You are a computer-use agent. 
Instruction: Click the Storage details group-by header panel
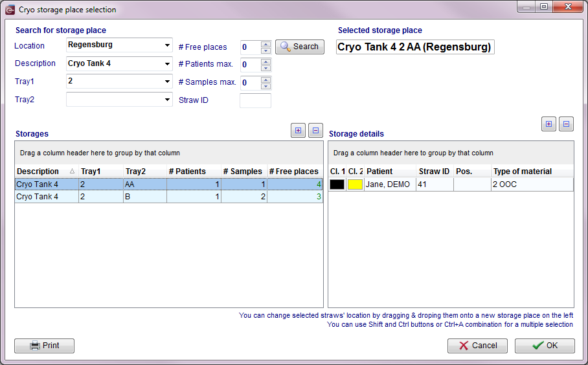pos(451,153)
